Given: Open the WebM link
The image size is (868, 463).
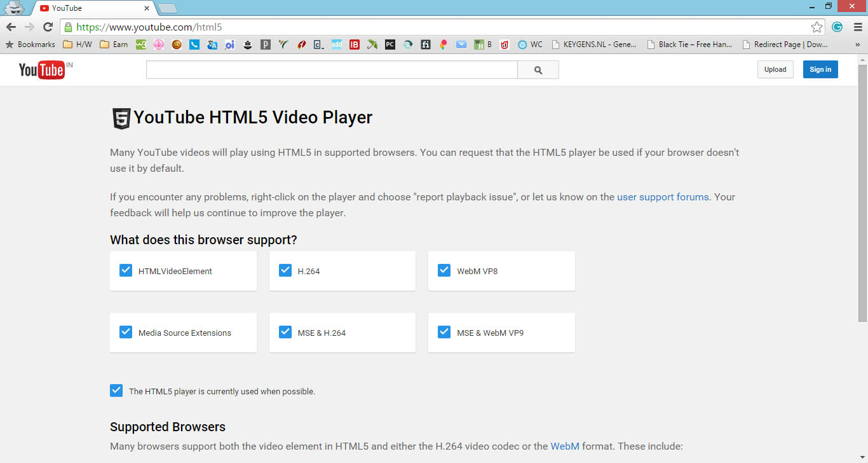Looking at the screenshot, I should coord(565,446).
